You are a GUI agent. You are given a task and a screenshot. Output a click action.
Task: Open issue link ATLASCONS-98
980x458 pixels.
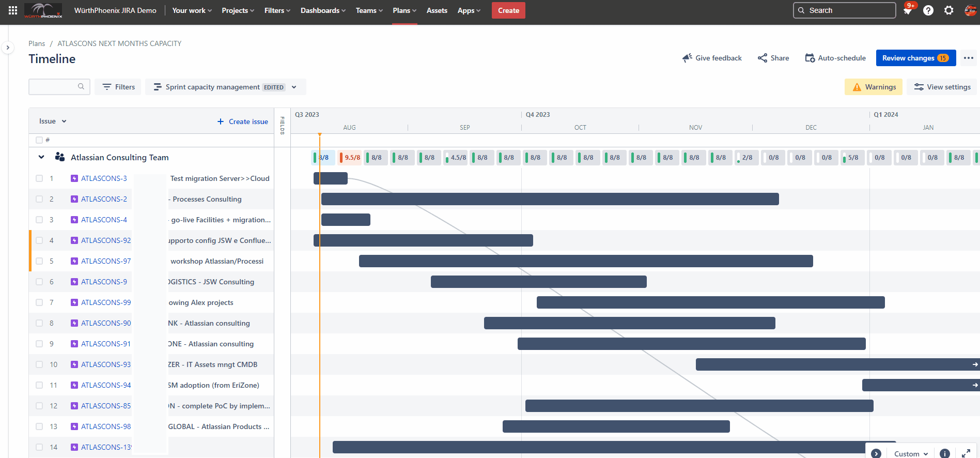point(106,426)
